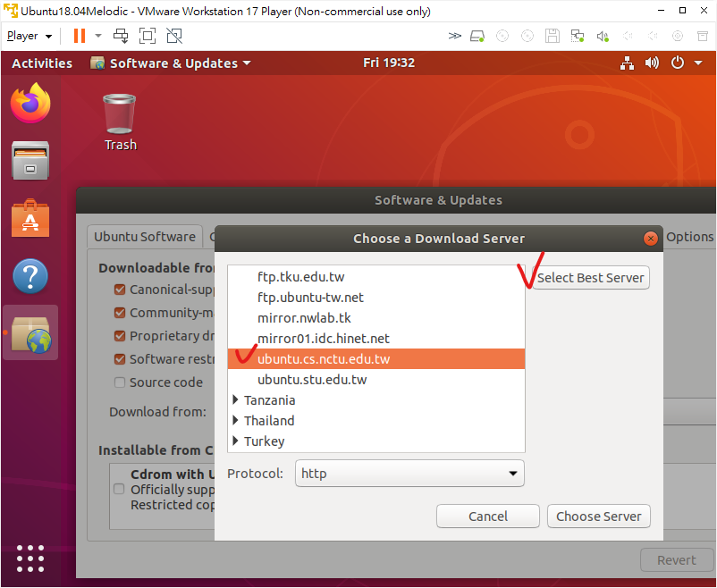Screen dimensions: 717x588
Task: Launch Ubuntu Software from dock
Action: pos(30,218)
